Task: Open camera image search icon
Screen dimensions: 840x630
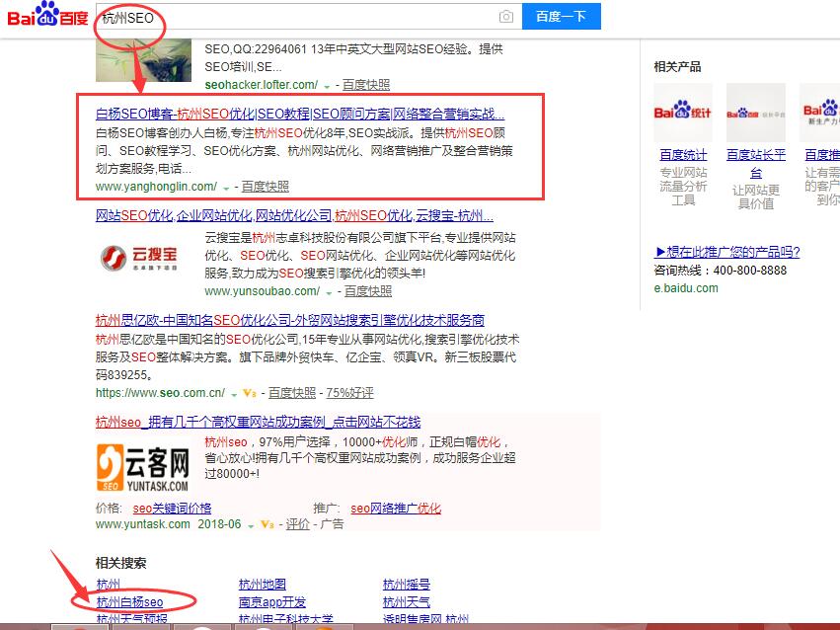Action: [505, 17]
